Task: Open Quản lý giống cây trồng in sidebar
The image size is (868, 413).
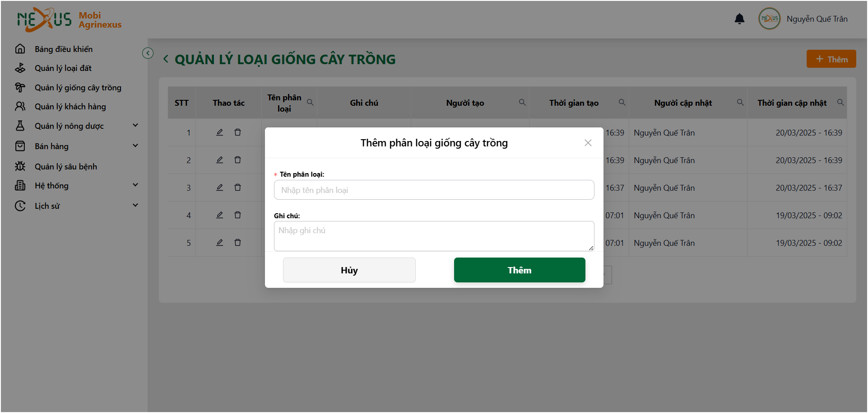Action: 78,88
